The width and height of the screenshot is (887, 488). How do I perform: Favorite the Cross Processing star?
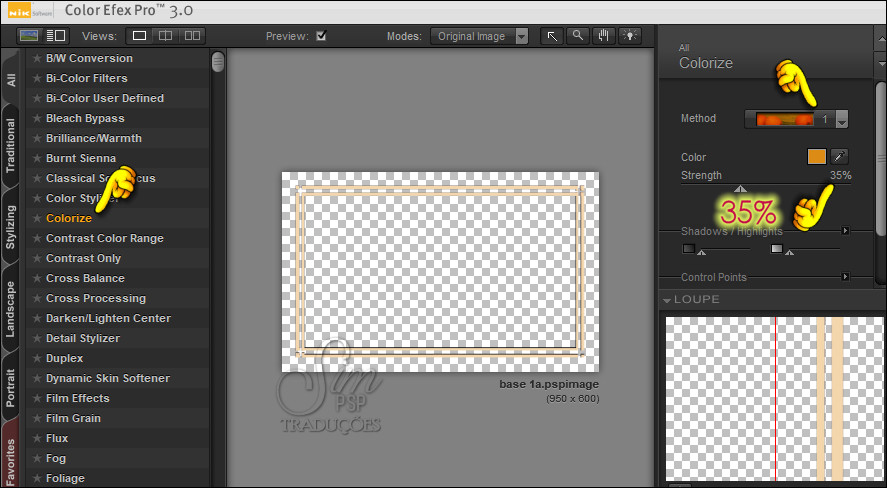pos(37,298)
